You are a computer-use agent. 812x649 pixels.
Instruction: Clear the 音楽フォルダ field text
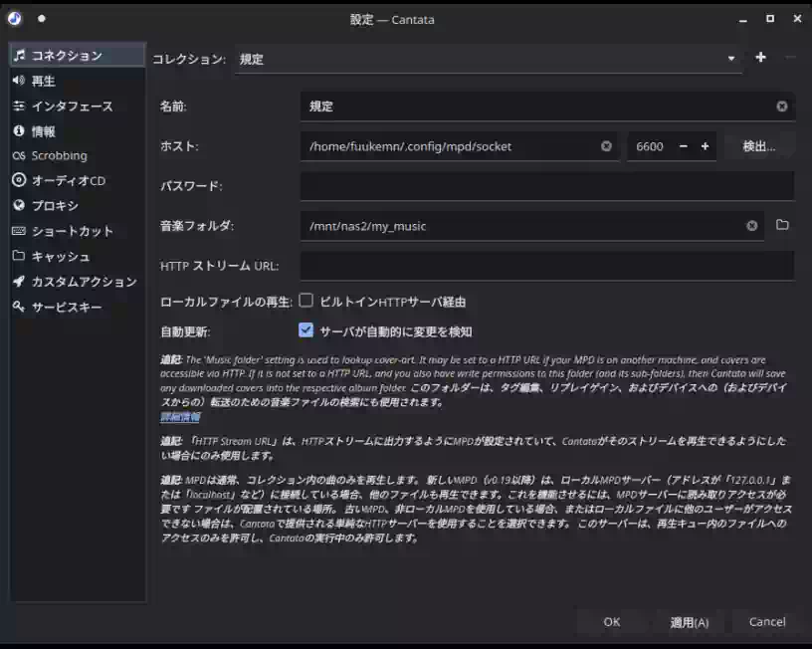[752, 226]
